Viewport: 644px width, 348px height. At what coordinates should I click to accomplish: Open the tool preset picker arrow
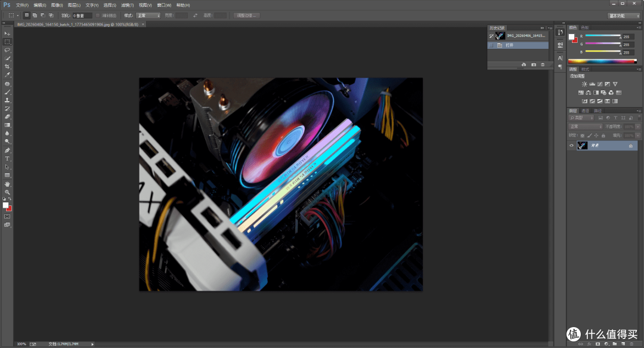18,16
